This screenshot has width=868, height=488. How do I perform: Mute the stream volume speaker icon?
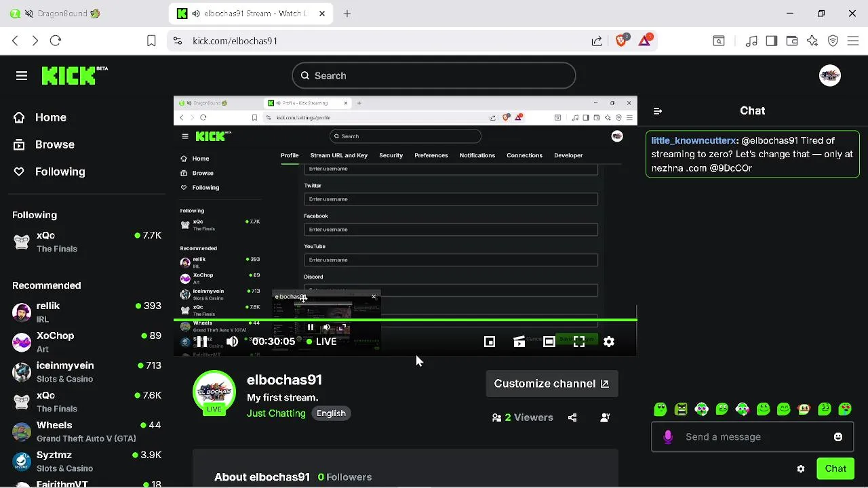point(232,342)
